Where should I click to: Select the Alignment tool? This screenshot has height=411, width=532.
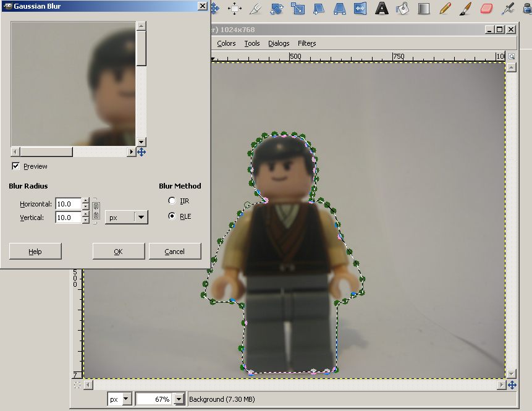pos(234,9)
